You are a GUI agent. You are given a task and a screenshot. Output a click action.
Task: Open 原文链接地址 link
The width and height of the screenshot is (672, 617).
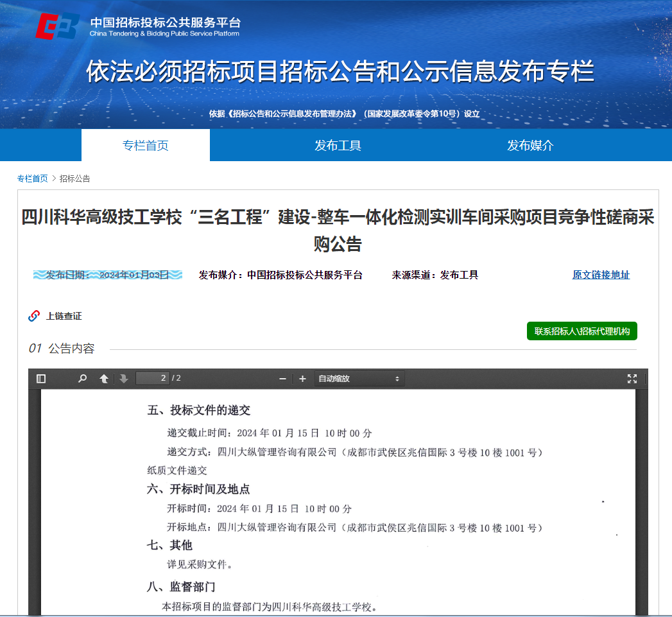601,275
